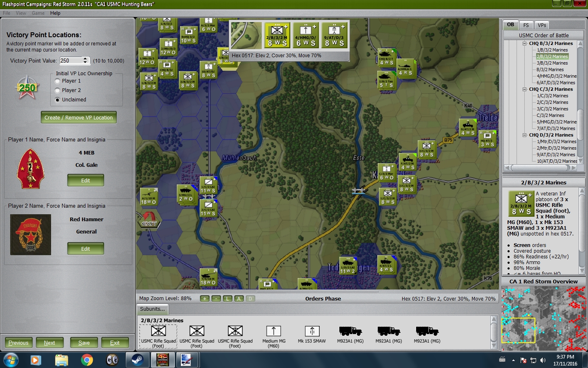
Task: Edit Player 1 4 MEB force details
Action: 86,180
